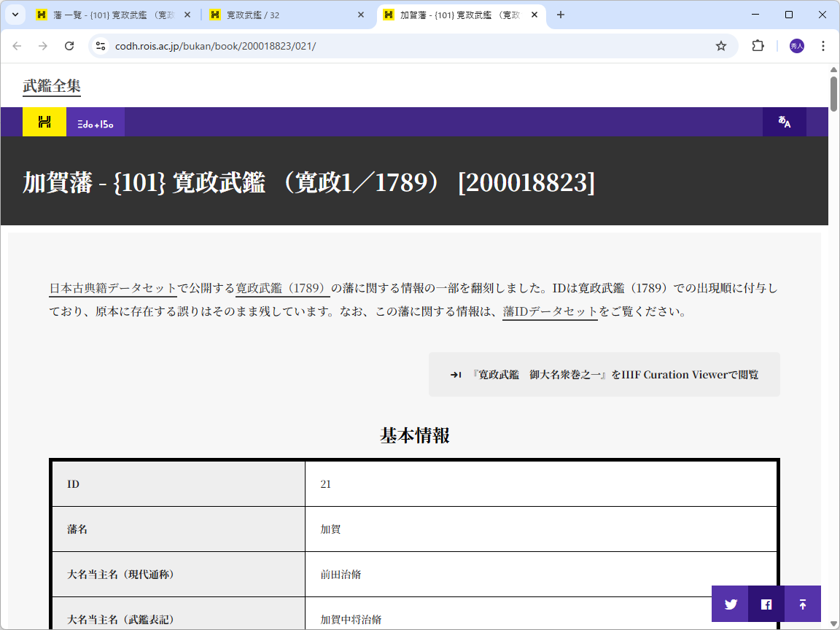
Task: Navigate back with the back arrow
Action: point(17,45)
